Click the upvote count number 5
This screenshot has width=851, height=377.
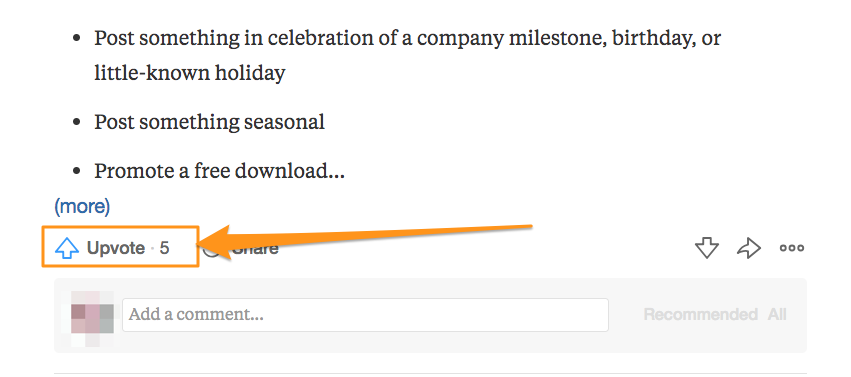[164, 248]
